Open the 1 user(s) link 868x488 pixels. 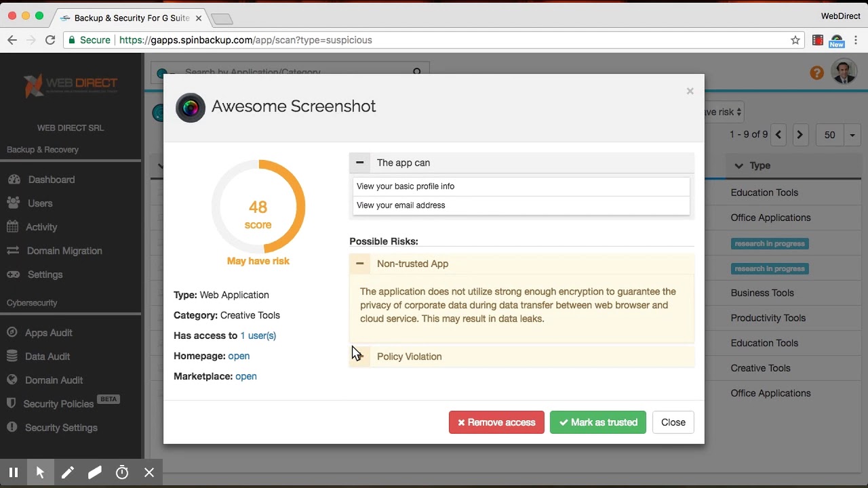tap(258, 335)
